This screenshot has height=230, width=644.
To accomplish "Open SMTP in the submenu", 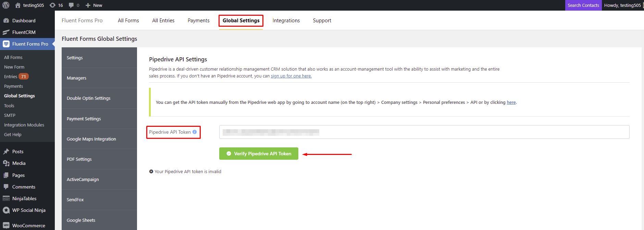I will (10, 115).
